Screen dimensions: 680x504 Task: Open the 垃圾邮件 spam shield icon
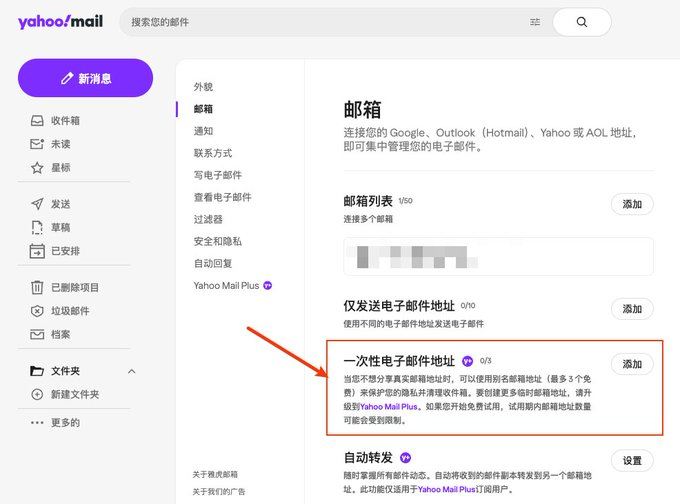coord(37,311)
